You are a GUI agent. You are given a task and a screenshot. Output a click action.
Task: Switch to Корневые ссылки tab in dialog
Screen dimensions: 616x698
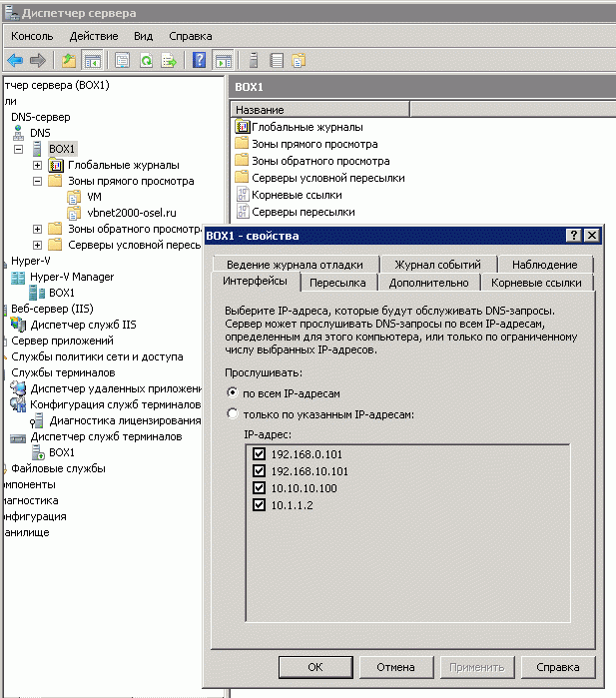pyautogui.click(x=536, y=283)
